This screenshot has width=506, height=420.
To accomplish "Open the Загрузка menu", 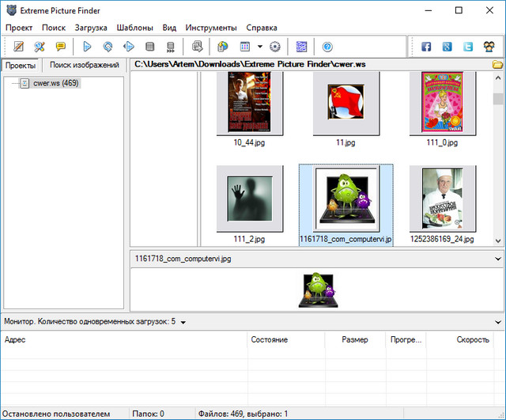I will 90,27.
